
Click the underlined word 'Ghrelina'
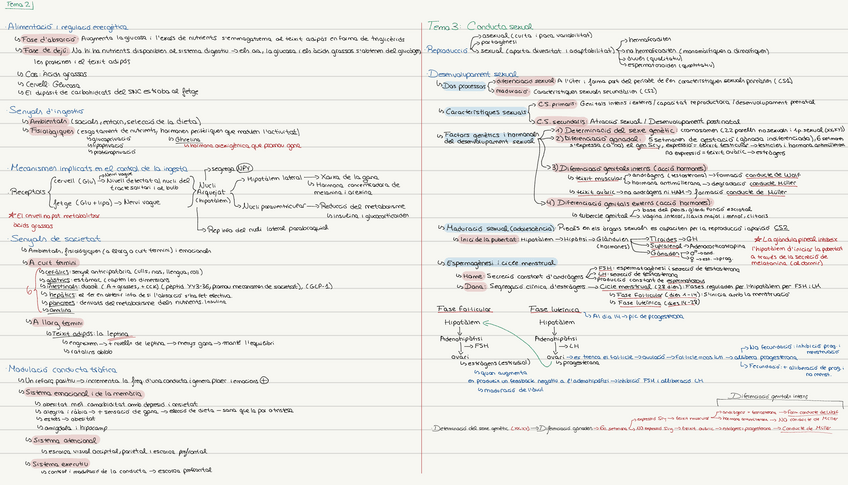click(188, 139)
